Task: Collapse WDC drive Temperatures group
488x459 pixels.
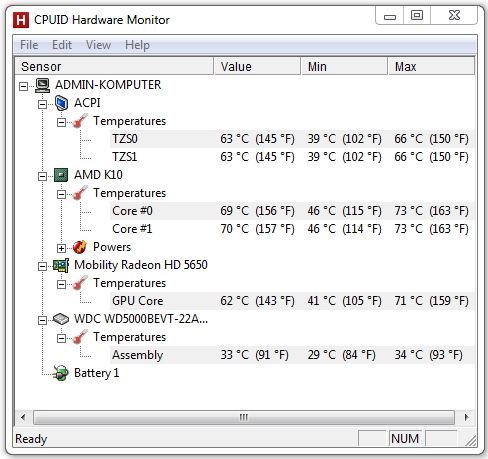Action: 61,339
